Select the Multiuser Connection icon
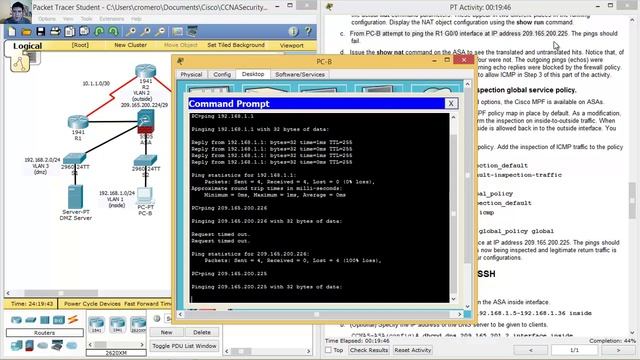 (x=72, y=346)
